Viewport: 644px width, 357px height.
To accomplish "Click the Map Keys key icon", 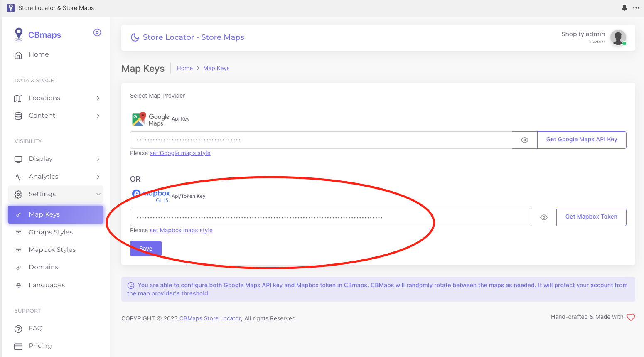I will point(18,215).
